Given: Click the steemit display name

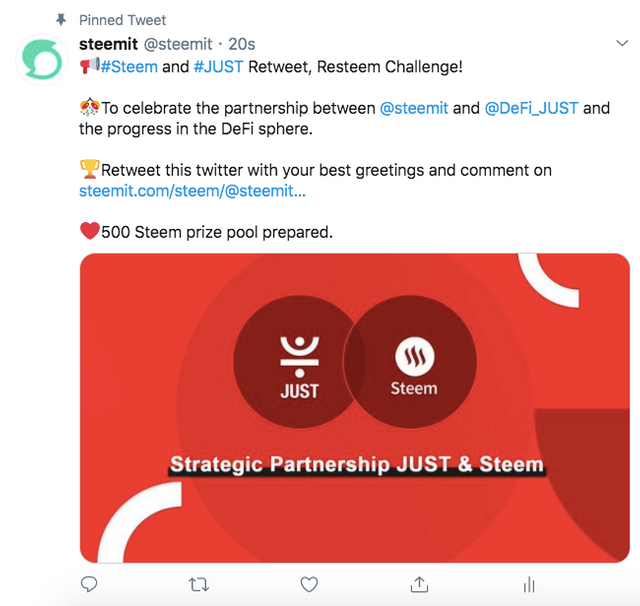Looking at the screenshot, I should point(108,44).
